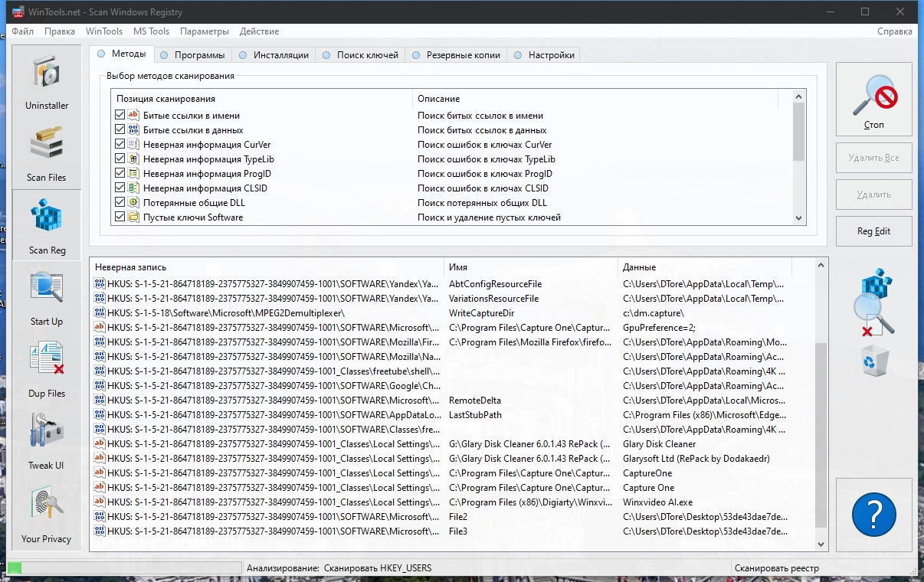This screenshot has height=582, width=924.
Task: Click results list scroll up arrow
Action: [x=821, y=266]
